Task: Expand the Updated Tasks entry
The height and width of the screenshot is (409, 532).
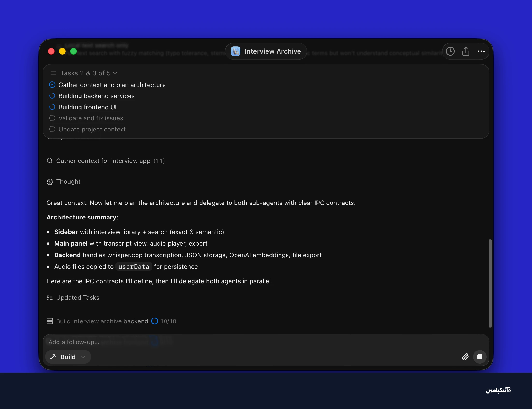Action: (x=78, y=298)
